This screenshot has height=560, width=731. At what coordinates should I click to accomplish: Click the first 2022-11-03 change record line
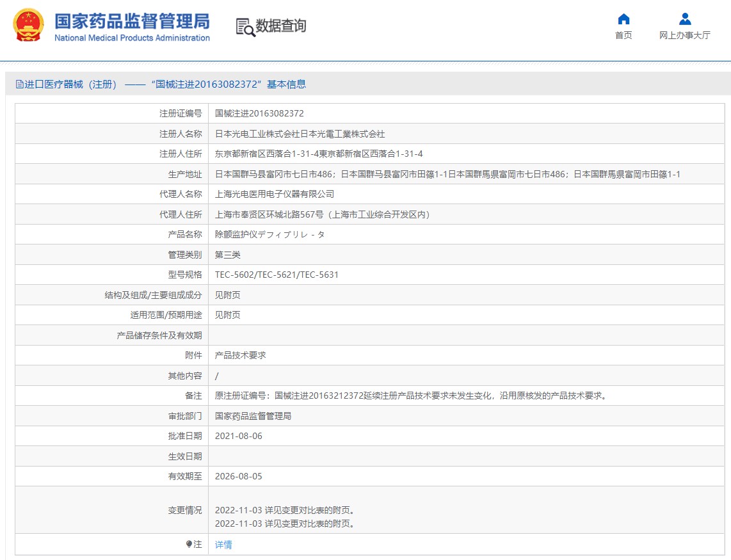(x=285, y=510)
